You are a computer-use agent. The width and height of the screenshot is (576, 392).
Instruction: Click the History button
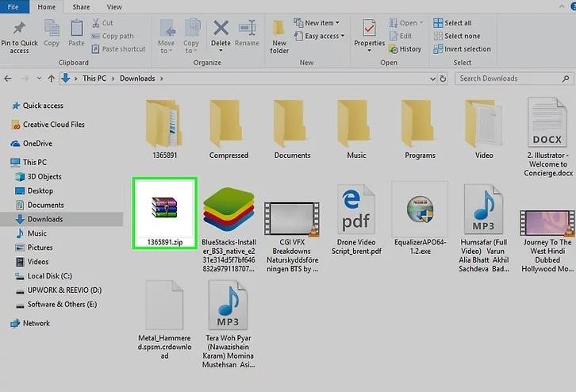(405, 49)
